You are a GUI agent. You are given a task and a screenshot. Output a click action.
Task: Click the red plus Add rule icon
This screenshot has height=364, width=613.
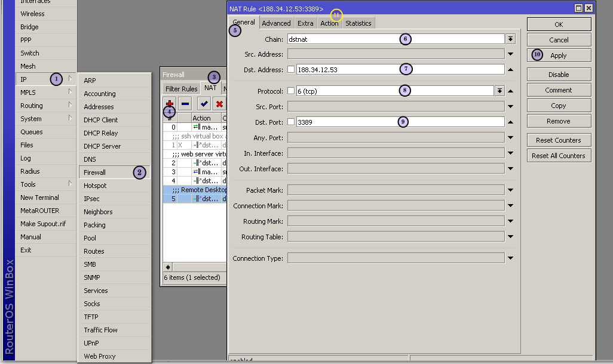170,104
